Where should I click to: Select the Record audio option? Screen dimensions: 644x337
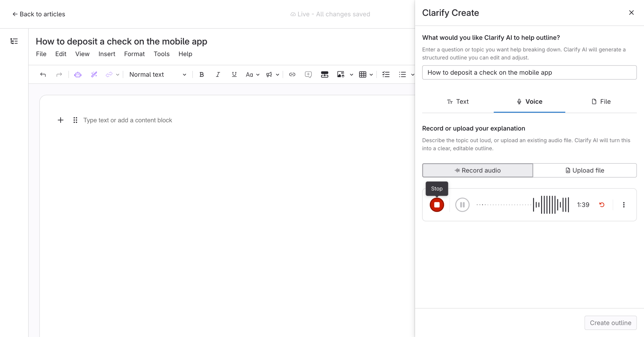pos(477,170)
